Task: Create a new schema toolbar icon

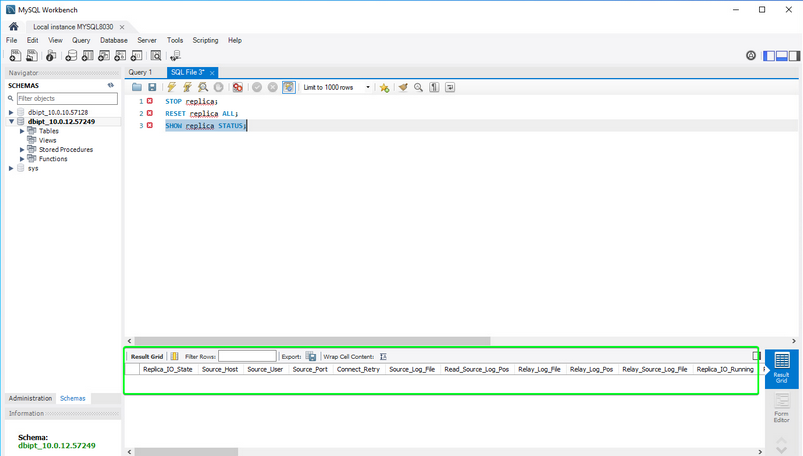Action: [71, 55]
